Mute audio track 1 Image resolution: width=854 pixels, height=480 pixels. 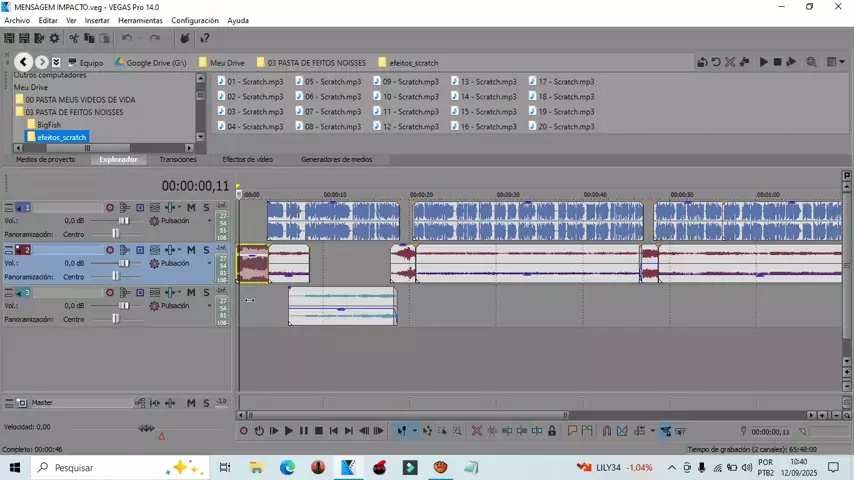tap(191, 208)
